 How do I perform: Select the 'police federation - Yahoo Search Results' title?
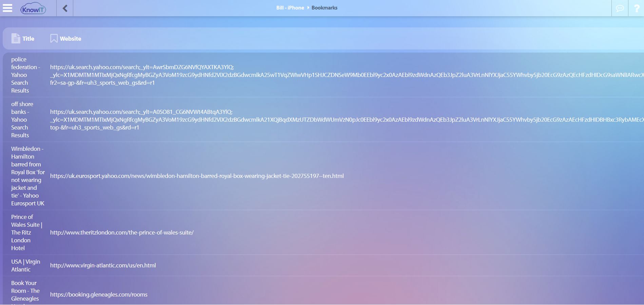tap(26, 75)
